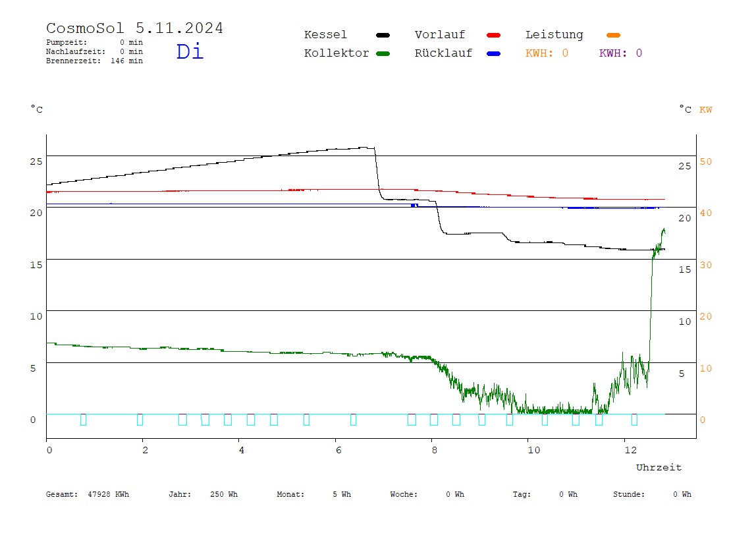
Task: Select the blue Rücklauf legend swatch
Action: (494, 53)
